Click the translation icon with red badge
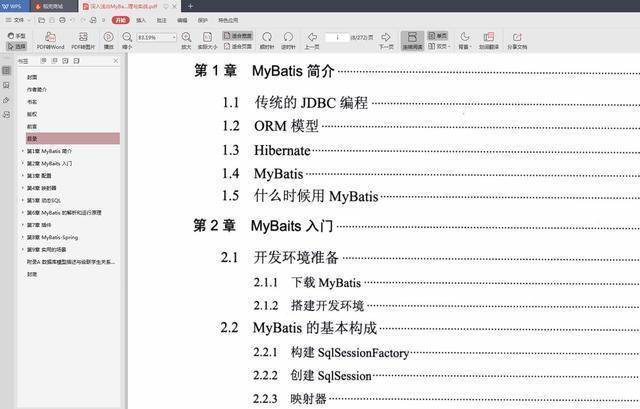The width and height of the screenshot is (640, 409). [x=489, y=37]
